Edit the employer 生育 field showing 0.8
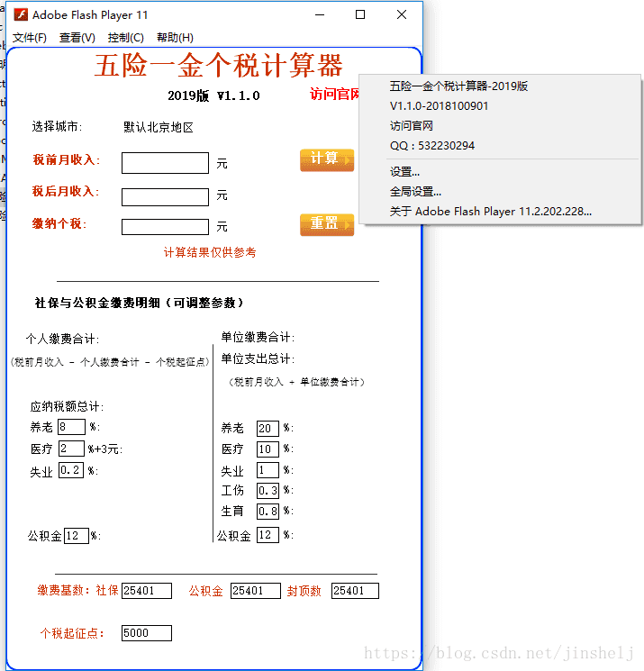644x671 pixels. (268, 511)
